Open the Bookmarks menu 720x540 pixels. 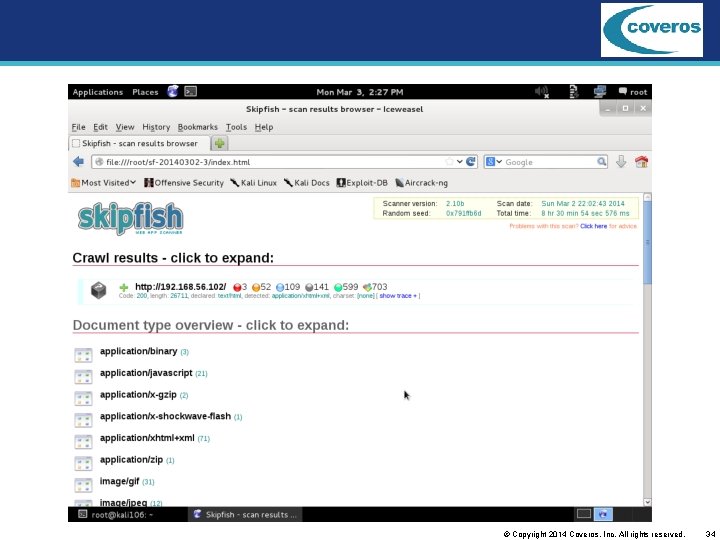click(197, 127)
